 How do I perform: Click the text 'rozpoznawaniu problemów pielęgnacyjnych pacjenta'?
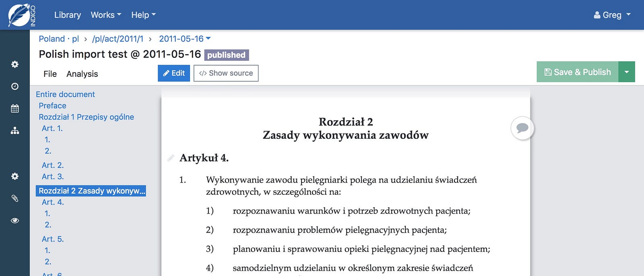339,230
